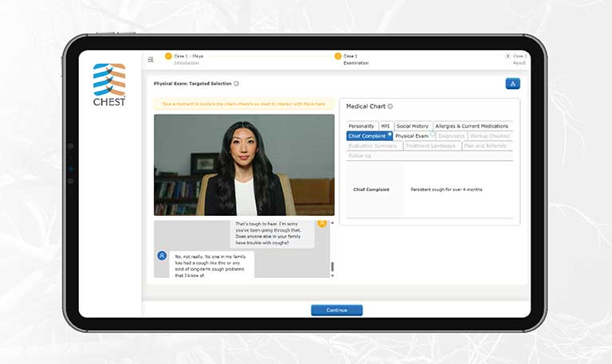The image size is (612, 364).
Task: Open info icon beside Physical Exam: Targeted Selection
Action: tap(236, 84)
